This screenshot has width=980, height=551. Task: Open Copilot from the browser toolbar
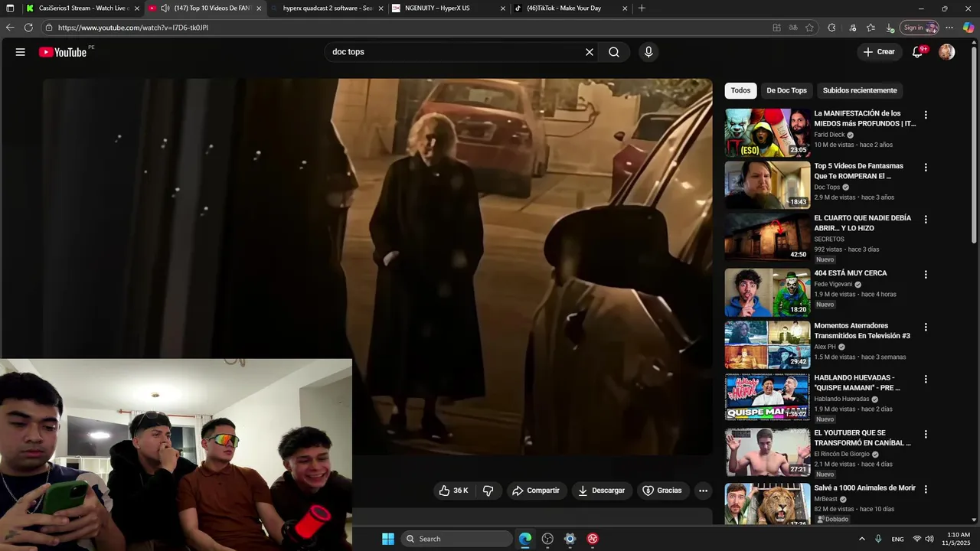click(x=969, y=28)
